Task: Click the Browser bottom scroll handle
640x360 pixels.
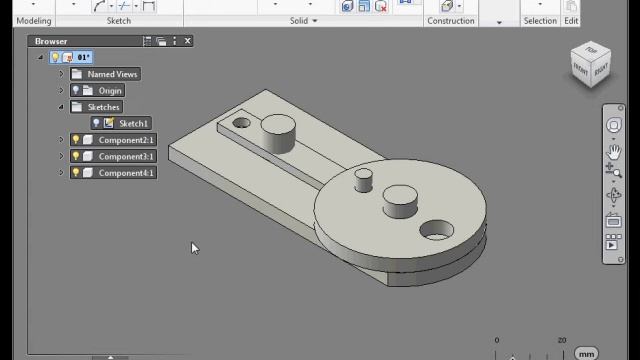Action: pyautogui.click(x=110, y=358)
